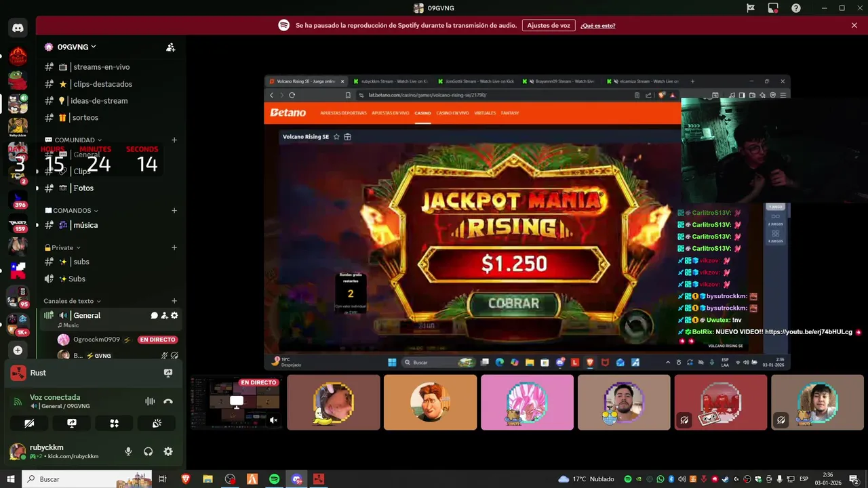Open File Explorer from the taskbar
868x488 pixels.
208,479
